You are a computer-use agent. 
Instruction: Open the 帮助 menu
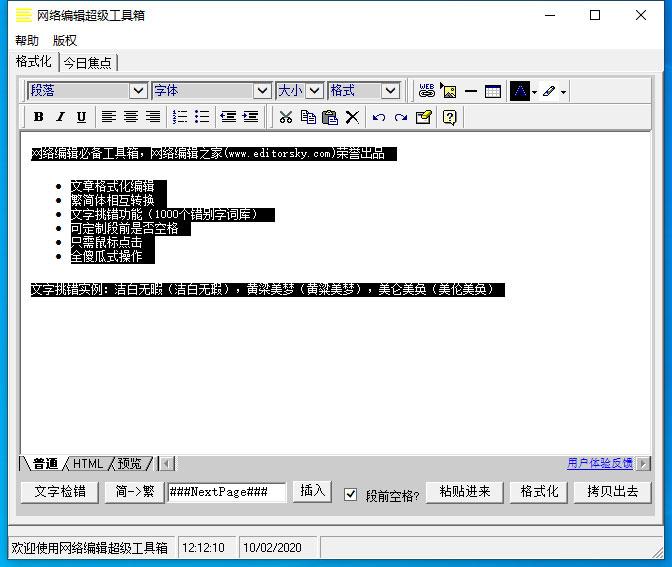27,41
